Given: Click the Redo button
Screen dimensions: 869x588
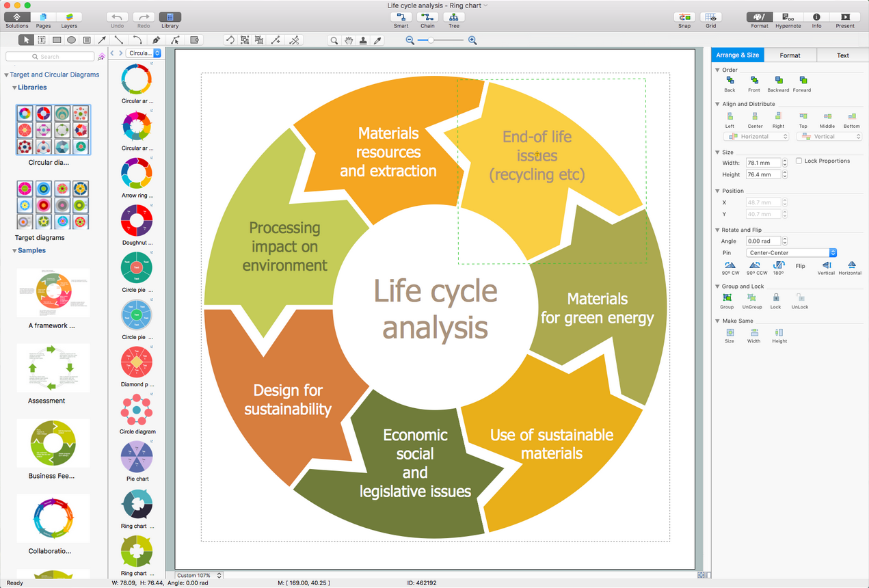Looking at the screenshot, I should (144, 17).
